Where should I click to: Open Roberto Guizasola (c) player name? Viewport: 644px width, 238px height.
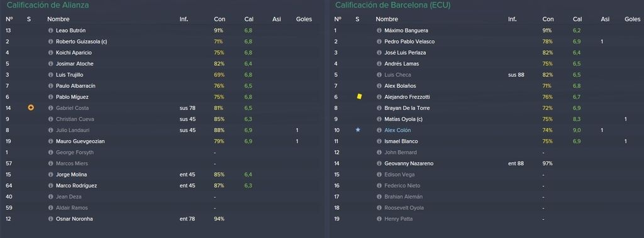click(81, 41)
